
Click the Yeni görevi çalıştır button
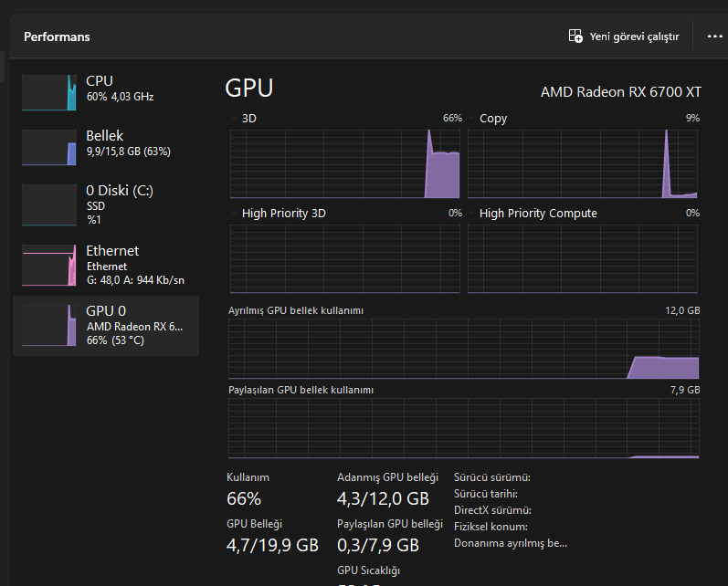tap(624, 37)
